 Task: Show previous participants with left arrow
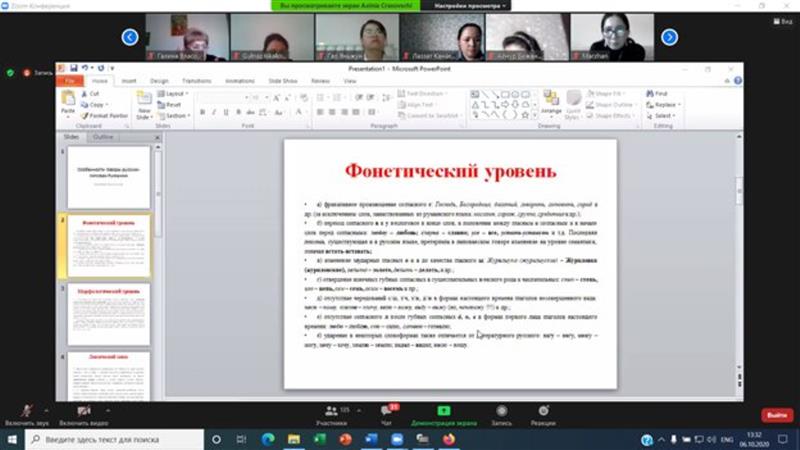pyautogui.click(x=130, y=37)
